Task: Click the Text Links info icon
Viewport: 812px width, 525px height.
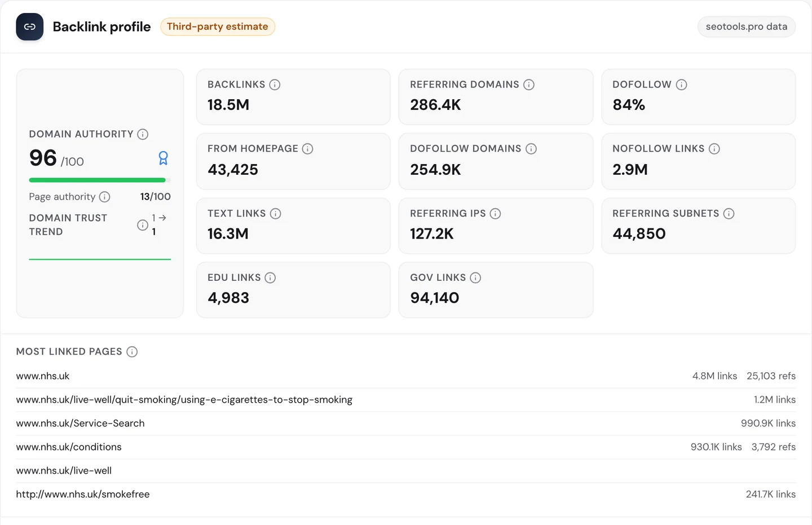Action: [276, 214]
